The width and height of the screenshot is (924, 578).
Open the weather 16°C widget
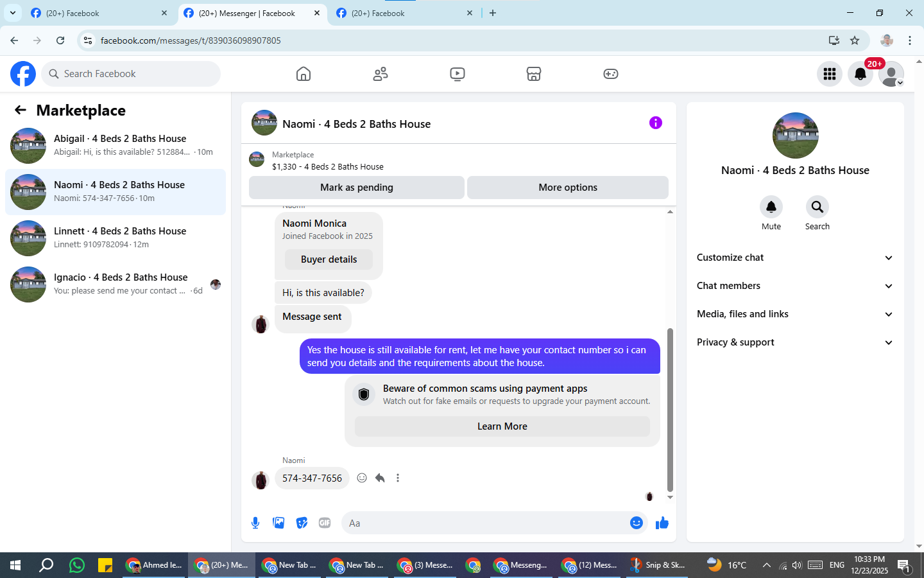pos(727,565)
